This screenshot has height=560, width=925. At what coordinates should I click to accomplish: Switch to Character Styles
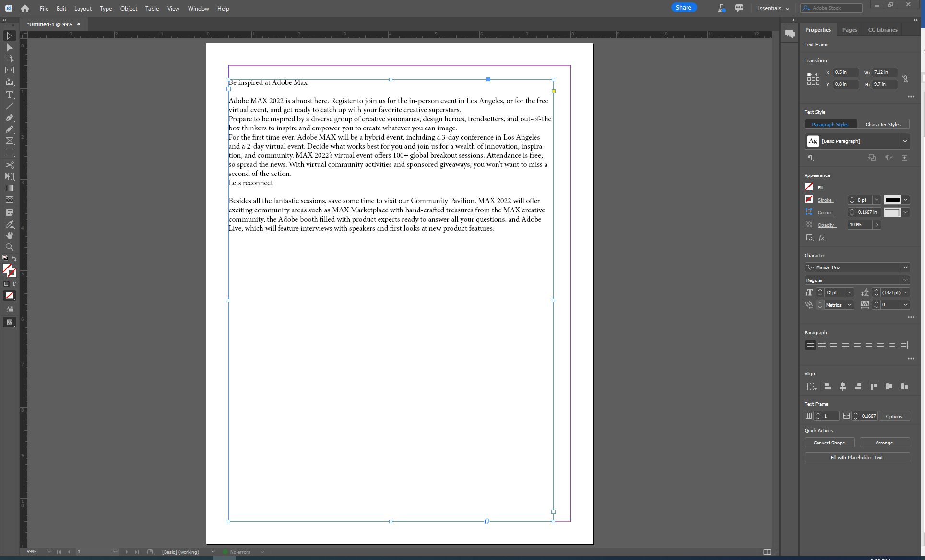pyautogui.click(x=883, y=124)
